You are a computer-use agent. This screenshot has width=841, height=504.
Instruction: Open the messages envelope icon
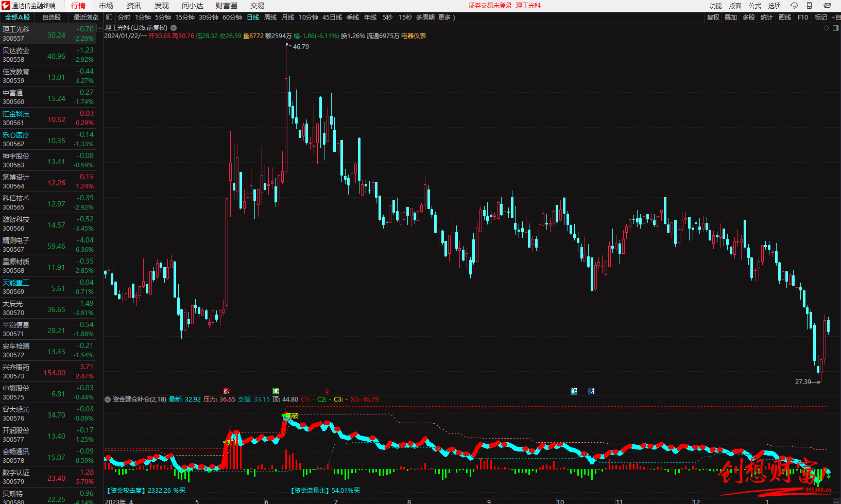[x=827, y=6]
